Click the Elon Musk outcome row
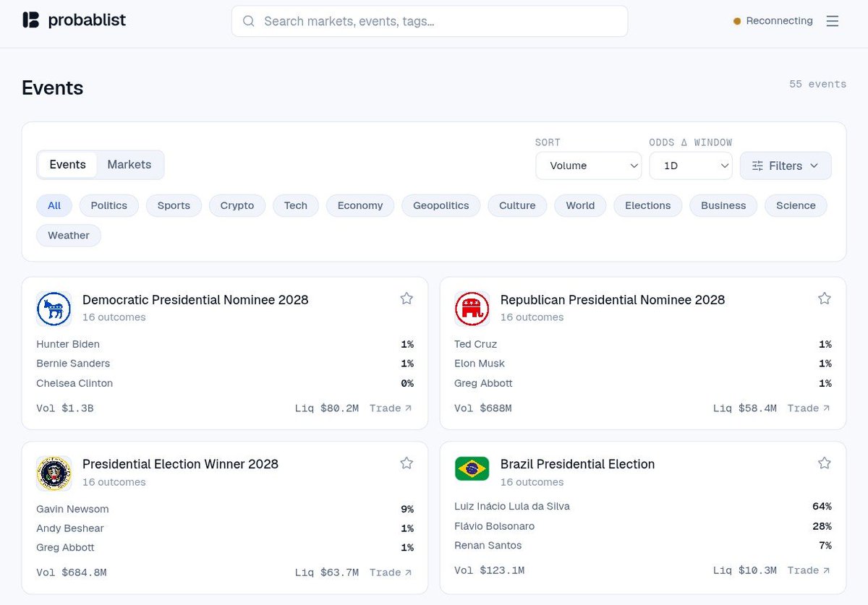Image resolution: width=868 pixels, height=605 pixels. pos(643,364)
